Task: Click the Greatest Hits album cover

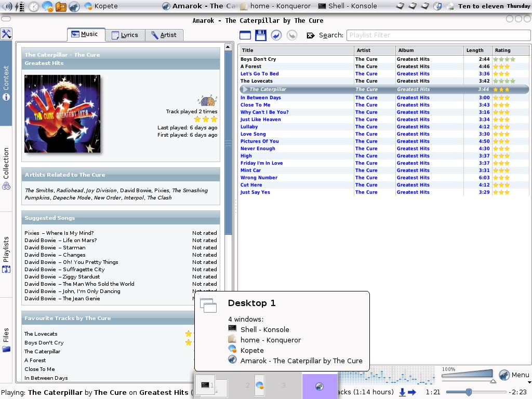Action: [62, 114]
